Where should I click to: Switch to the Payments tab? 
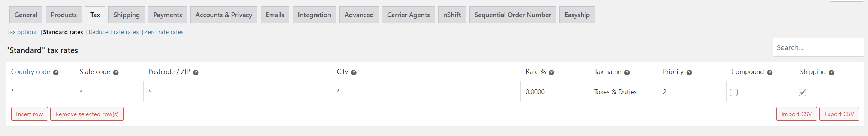(x=168, y=15)
